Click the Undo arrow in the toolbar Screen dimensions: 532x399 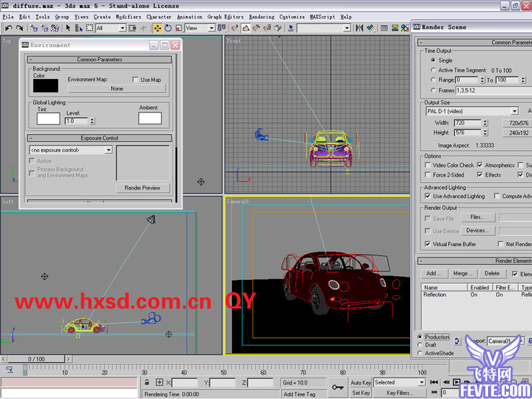(x=9, y=28)
